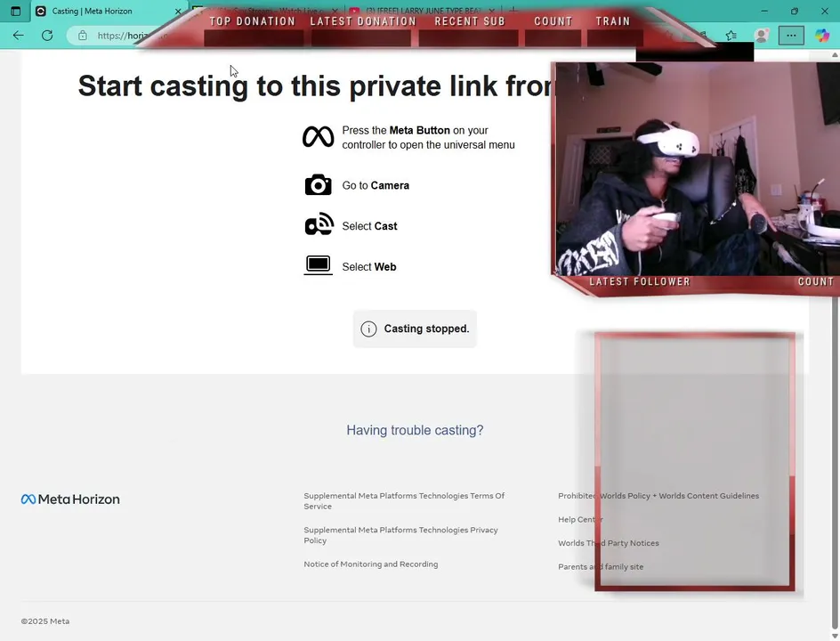
Task: Click the ©2025 Meta copyright text
Action: click(x=45, y=621)
